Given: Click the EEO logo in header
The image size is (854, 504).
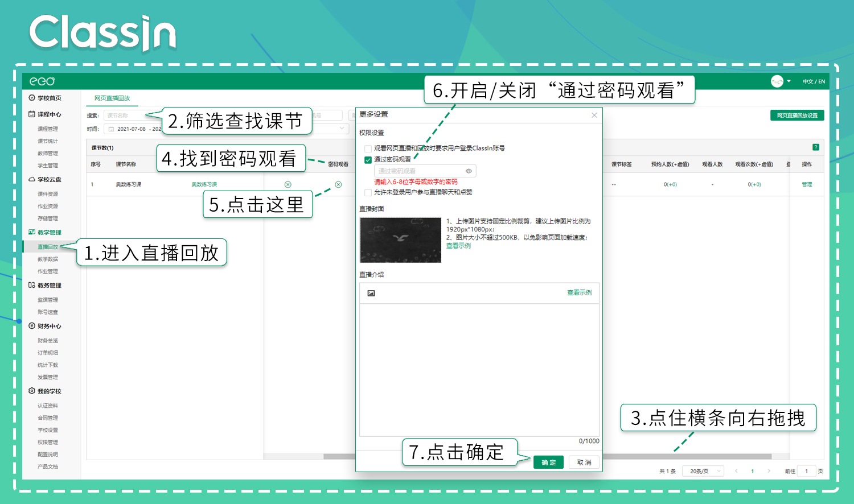Looking at the screenshot, I should pos(42,81).
